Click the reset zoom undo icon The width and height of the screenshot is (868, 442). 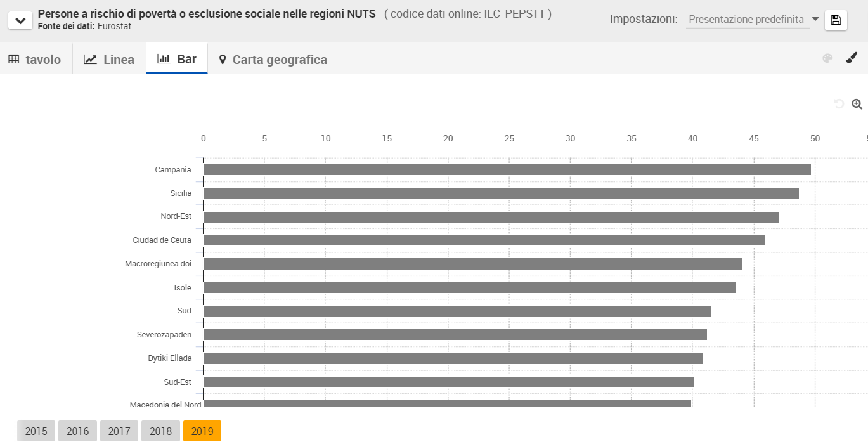point(839,104)
